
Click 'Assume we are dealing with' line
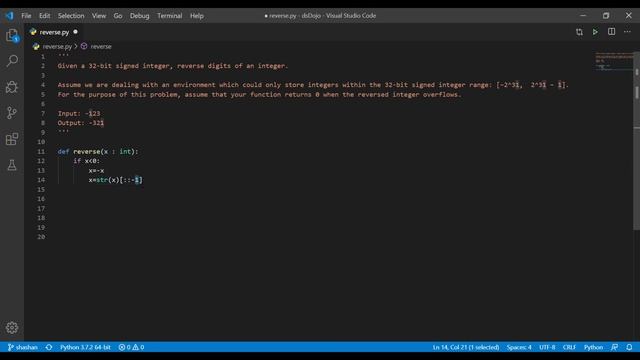pyautogui.click(x=313, y=85)
